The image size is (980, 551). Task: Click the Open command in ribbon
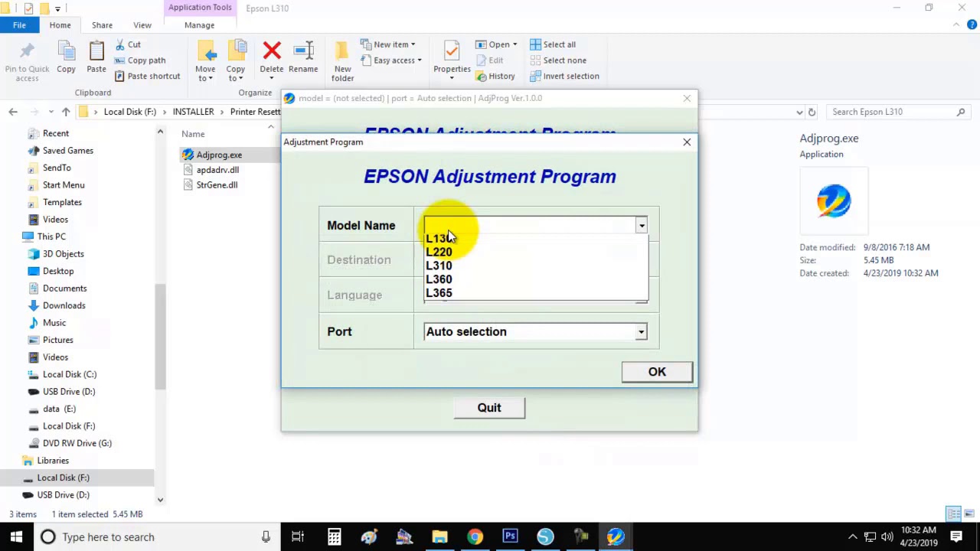496,44
